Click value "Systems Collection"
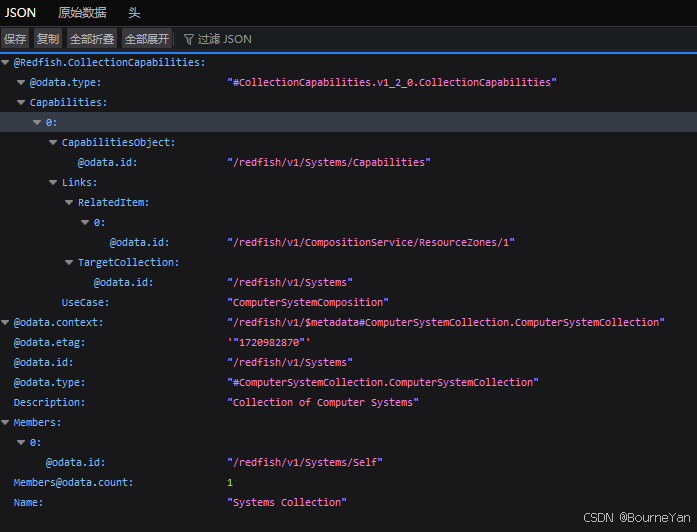The image size is (697, 532). (x=287, y=503)
